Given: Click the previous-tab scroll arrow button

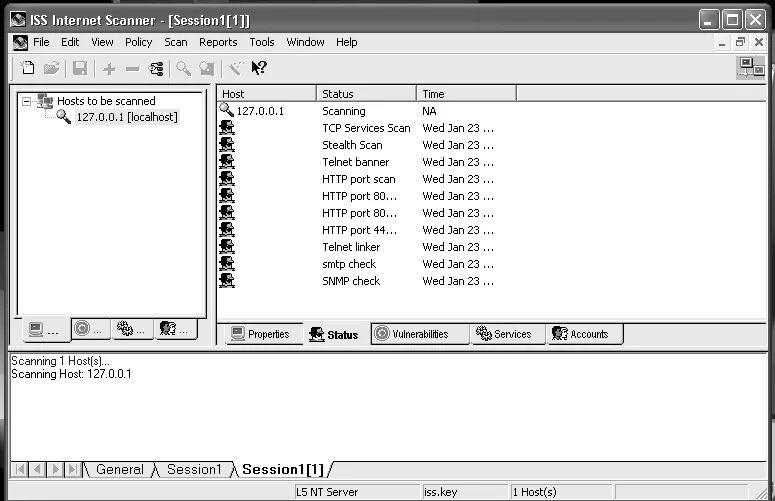Looking at the screenshot, I should pos(38,469).
